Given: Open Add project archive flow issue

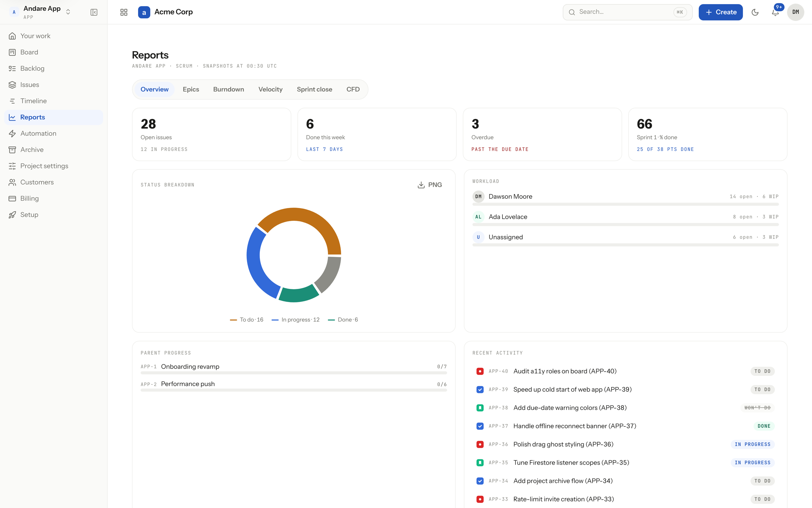Looking at the screenshot, I should pos(563,481).
